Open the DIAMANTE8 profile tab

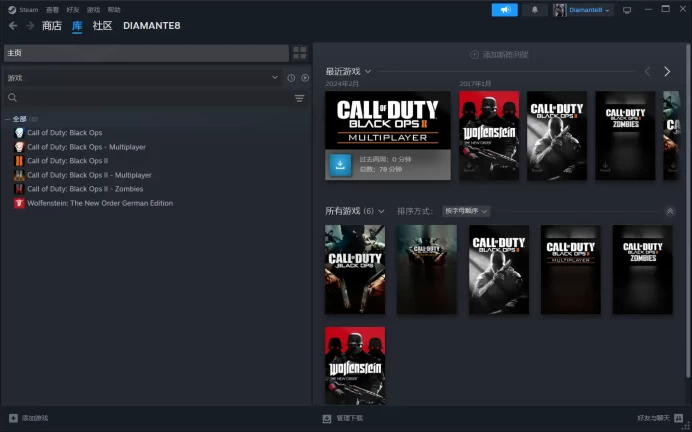point(152,26)
